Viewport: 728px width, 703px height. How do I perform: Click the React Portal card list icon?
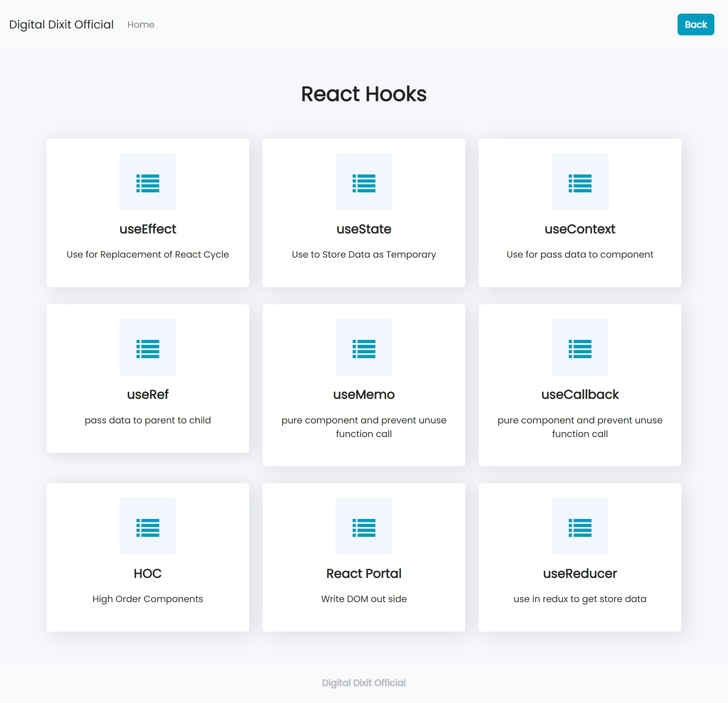pyautogui.click(x=364, y=528)
